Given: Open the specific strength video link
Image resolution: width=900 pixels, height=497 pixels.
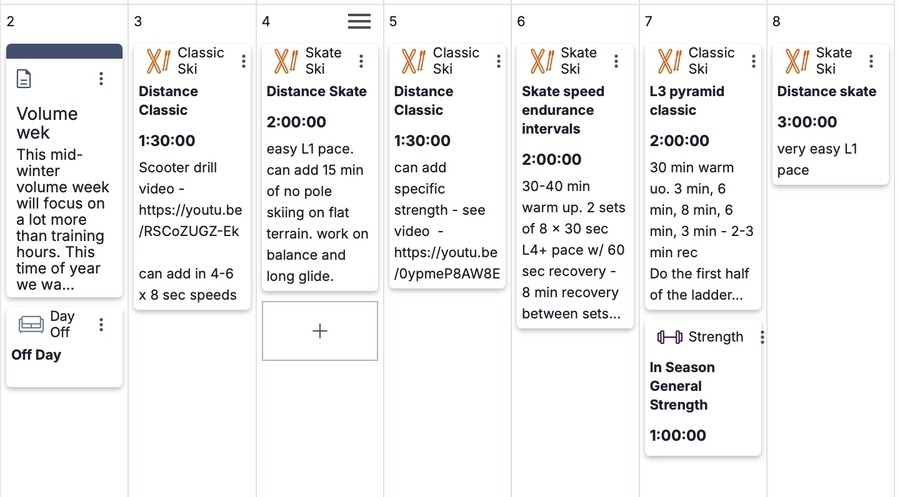Looking at the screenshot, I should click(446, 262).
